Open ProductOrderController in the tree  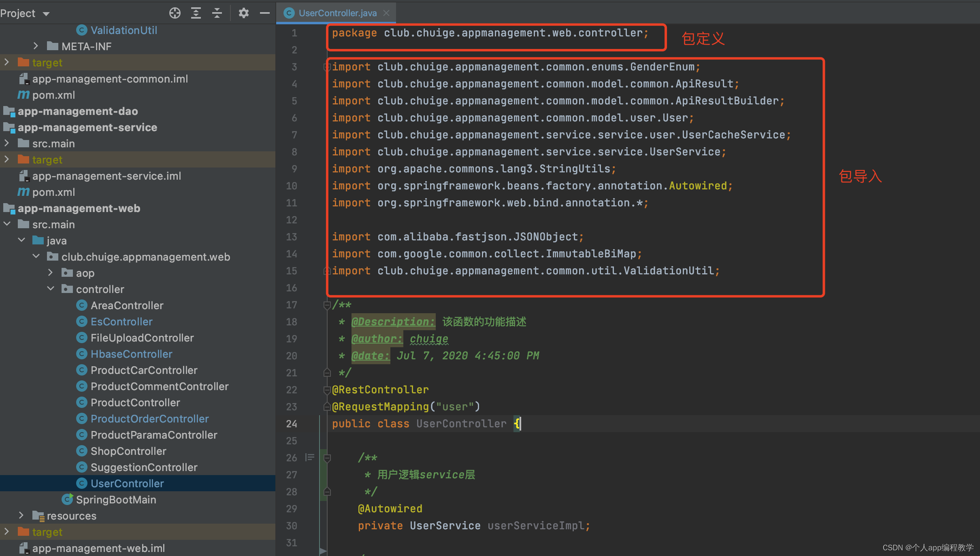[149, 419]
